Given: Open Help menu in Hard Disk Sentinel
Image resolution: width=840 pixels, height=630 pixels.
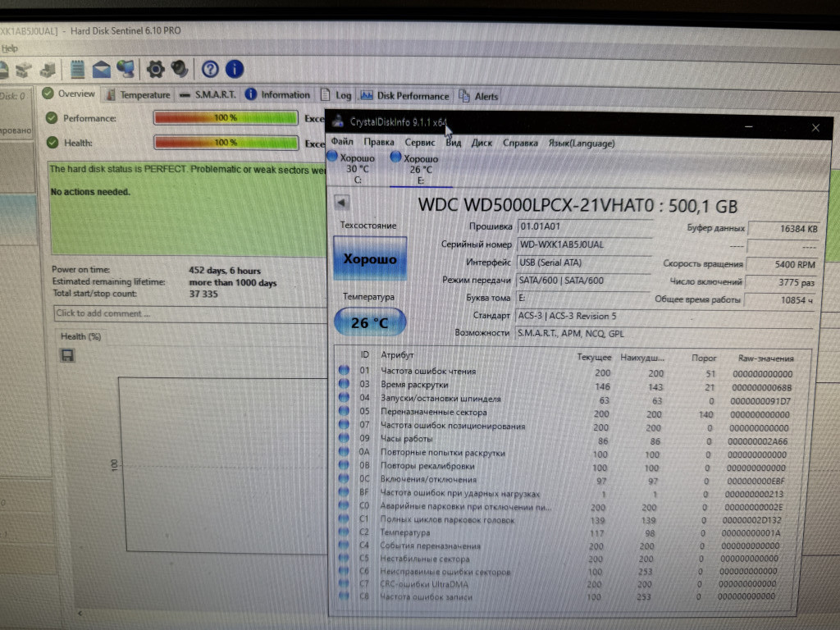Looking at the screenshot, I should click(x=9, y=48).
